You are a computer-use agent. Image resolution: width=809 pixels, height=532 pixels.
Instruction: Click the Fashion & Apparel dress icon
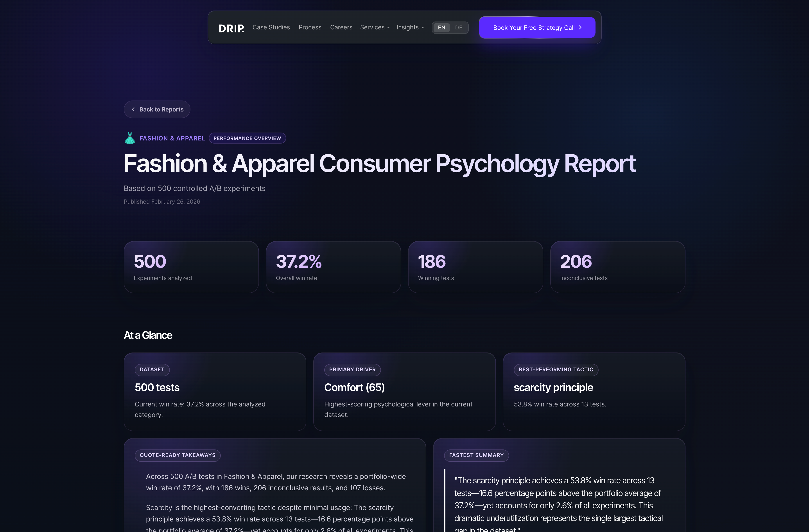click(130, 138)
